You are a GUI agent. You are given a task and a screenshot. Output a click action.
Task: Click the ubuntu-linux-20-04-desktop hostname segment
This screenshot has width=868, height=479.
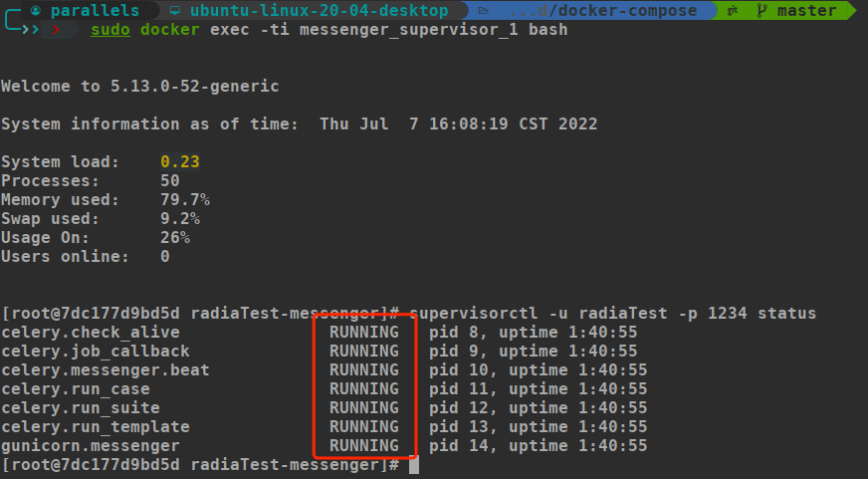point(319,10)
